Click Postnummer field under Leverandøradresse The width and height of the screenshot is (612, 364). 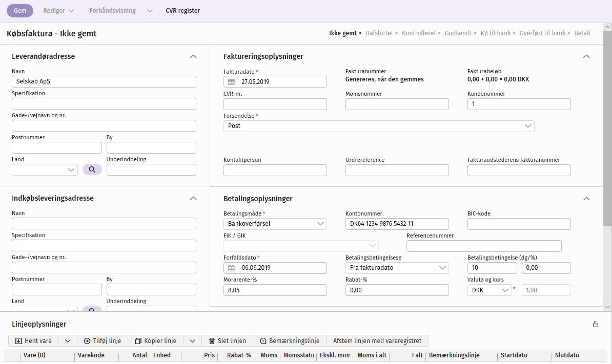(x=57, y=148)
